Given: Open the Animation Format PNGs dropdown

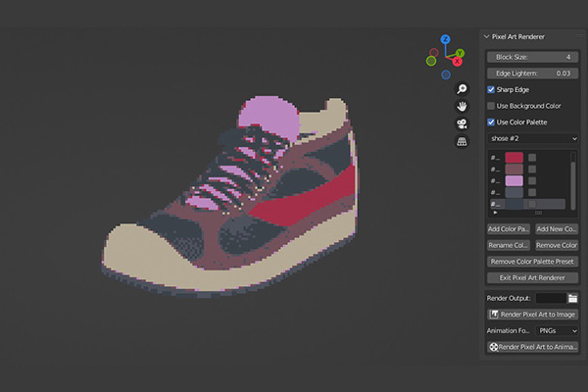Looking at the screenshot, I should 557,331.
